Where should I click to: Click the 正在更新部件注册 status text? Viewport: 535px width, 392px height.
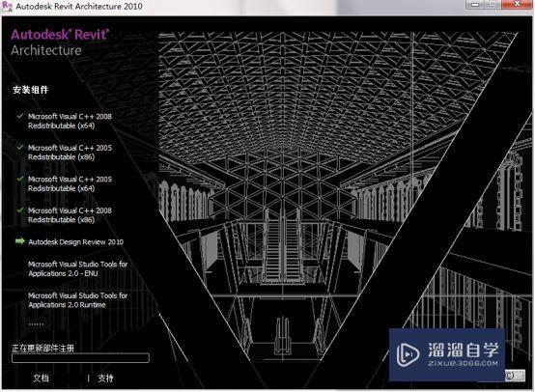coord(43,348)
